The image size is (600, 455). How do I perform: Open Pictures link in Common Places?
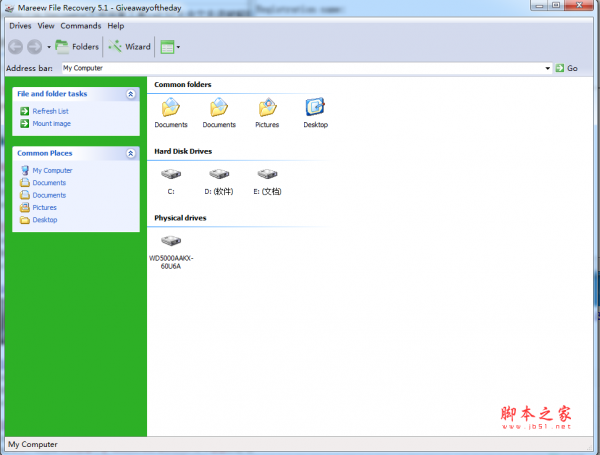44,207
